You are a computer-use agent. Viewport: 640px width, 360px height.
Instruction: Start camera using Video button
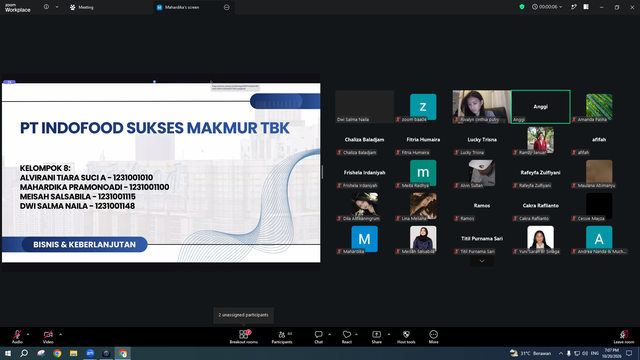48,337
